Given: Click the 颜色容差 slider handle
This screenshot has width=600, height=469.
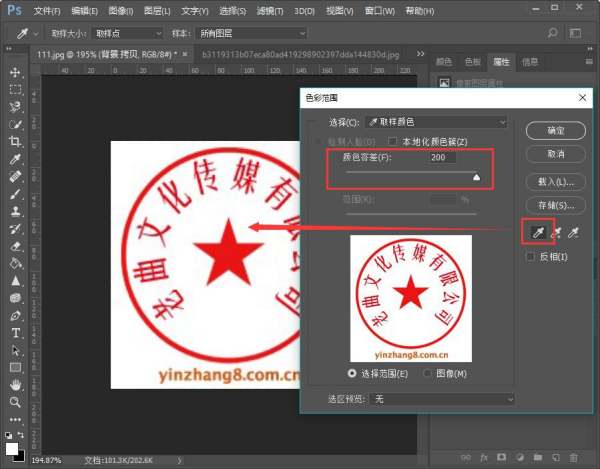Looking at the screenshot, I should click(x=476, y=176).
